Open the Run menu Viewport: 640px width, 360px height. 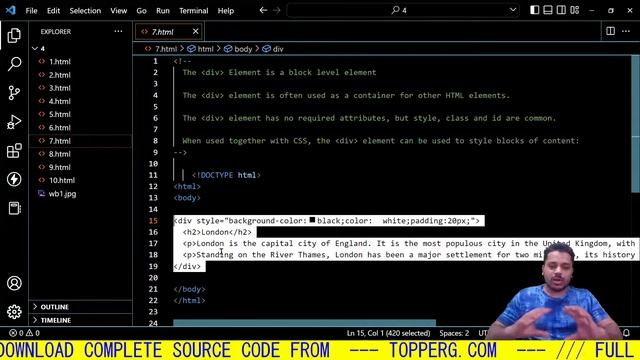(x=163, y=11)
